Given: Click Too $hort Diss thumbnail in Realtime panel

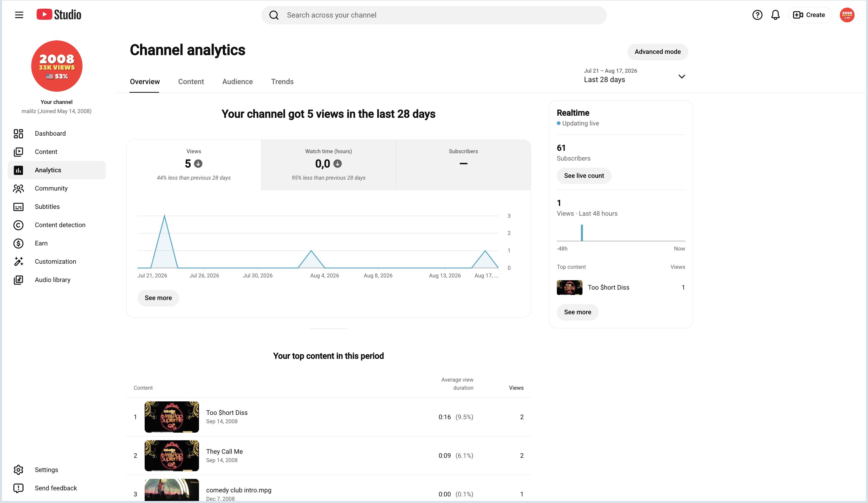Looking at the screenshot, I should click(569, 288).
